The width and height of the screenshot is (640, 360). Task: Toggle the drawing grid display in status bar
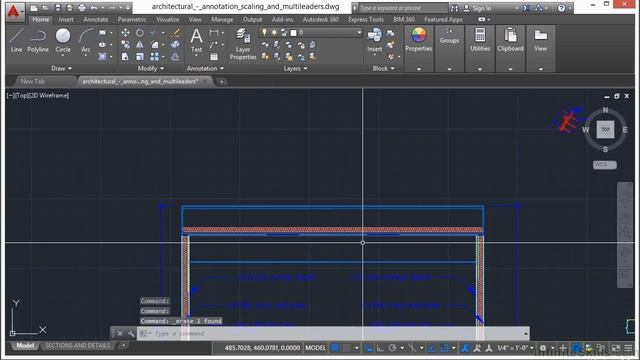[335, 348]
